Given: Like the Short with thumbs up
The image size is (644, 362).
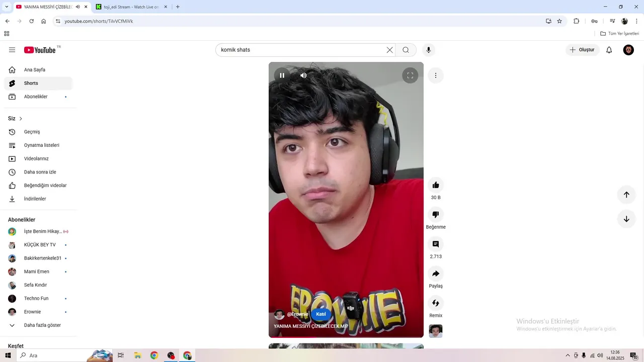Looking at the screenshot, I should (x=436, y=185).
